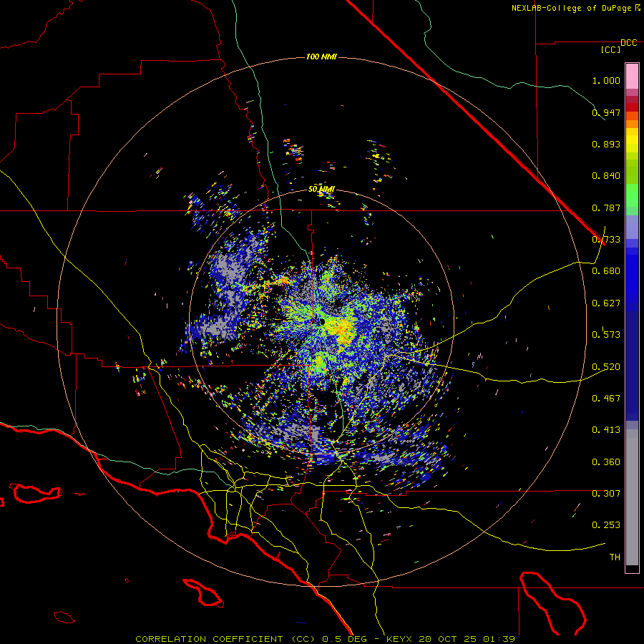This screenshot has height=644, width=644.
Task: Click the 0.253 legend value
Action: [606, 525]
